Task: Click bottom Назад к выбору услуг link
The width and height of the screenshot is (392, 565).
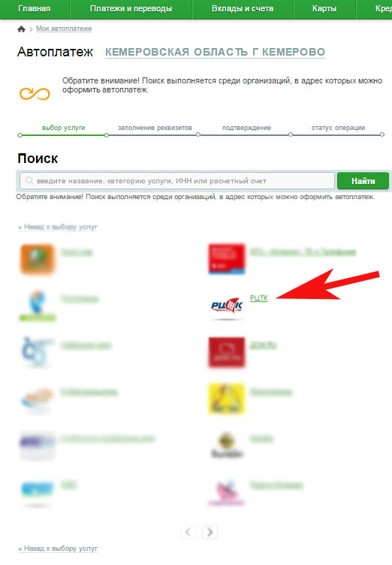Action: (x=58, y=548)
